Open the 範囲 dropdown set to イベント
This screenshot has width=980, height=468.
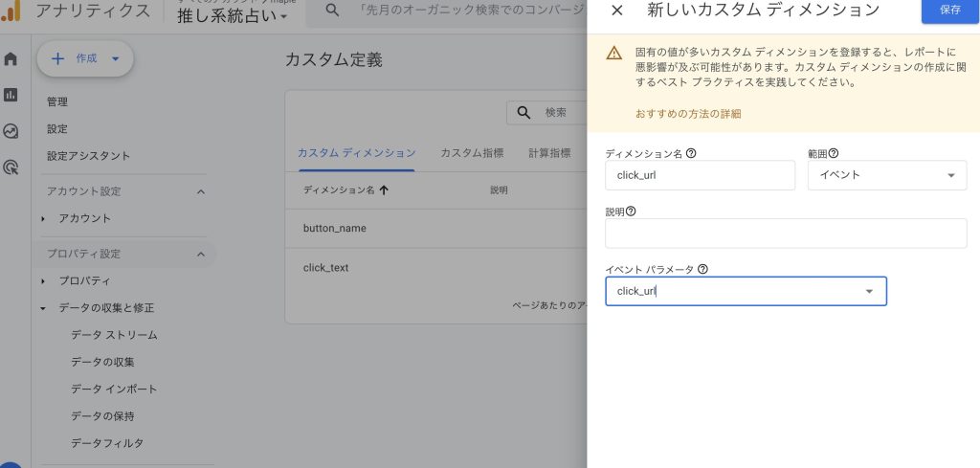(887, 175)
